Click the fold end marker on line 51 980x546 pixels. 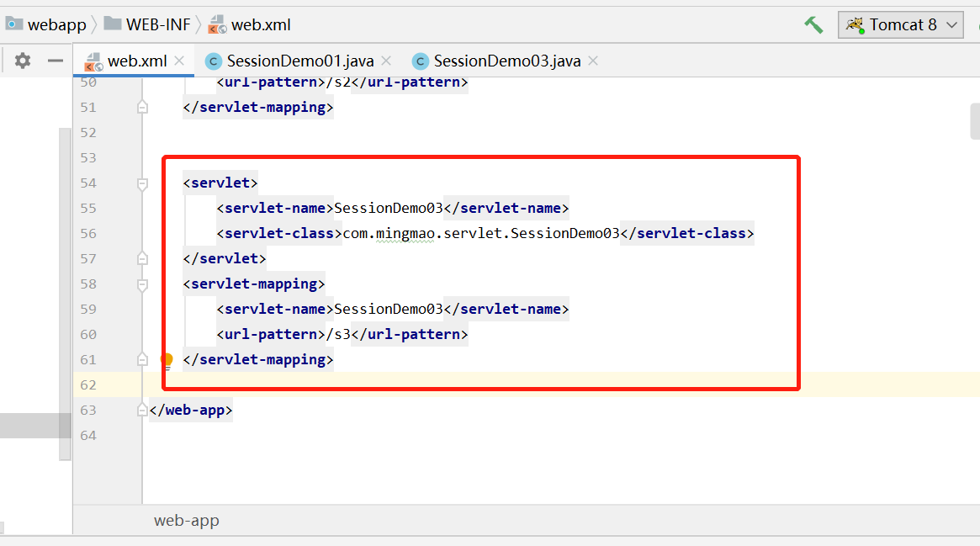[142, 107]
